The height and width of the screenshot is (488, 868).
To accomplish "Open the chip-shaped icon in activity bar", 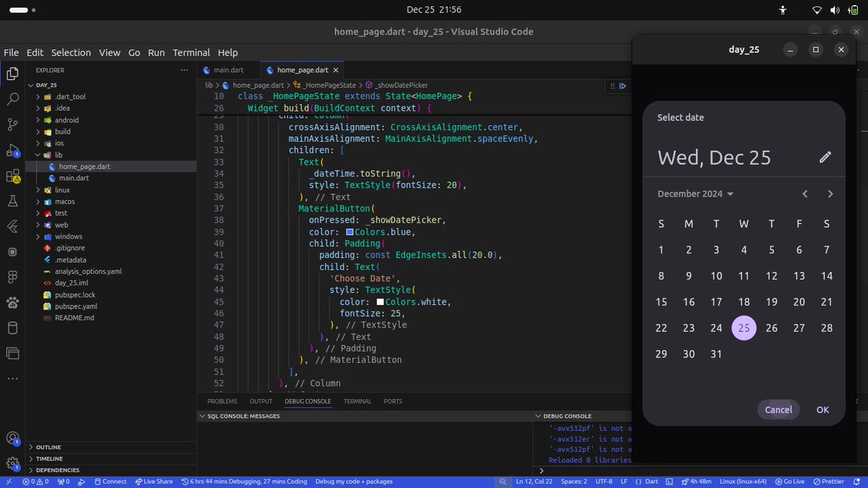I will tap(12, 252).
